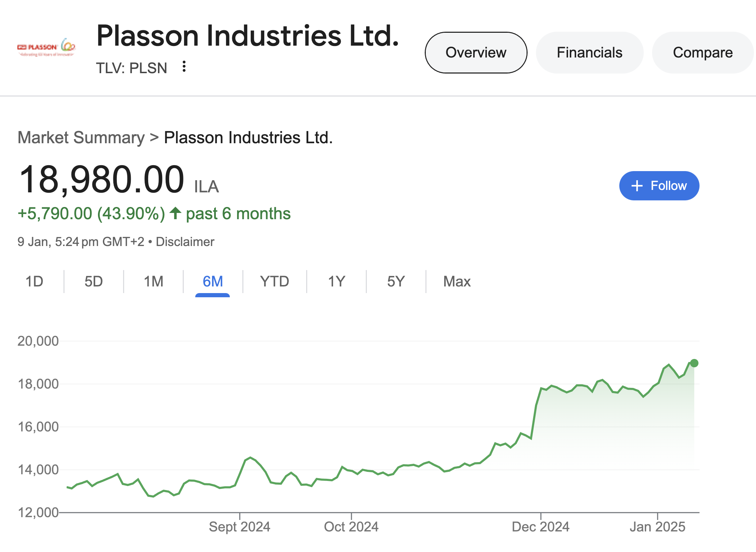Select the 5D time range

coord(93,282)
